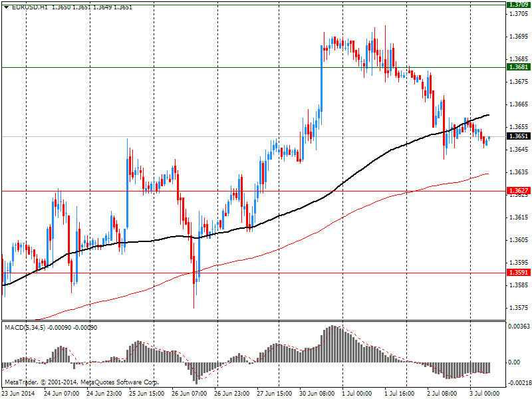This screenshot has height=399, width=532.
Task: Click the 23 Jun 2014 date label
Action: click(x=18, y=394)
